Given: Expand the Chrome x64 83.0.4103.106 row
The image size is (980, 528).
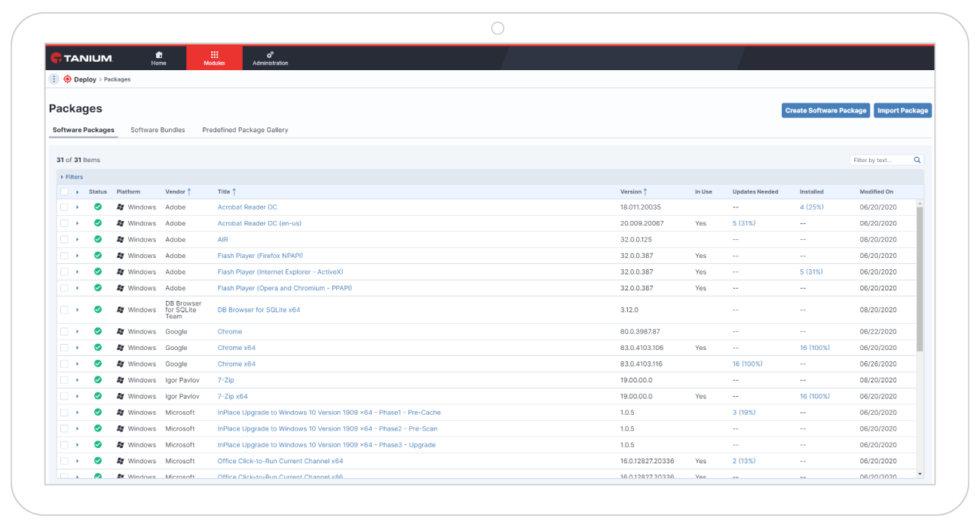Looking at the screenshot, I should click(78, 348).
